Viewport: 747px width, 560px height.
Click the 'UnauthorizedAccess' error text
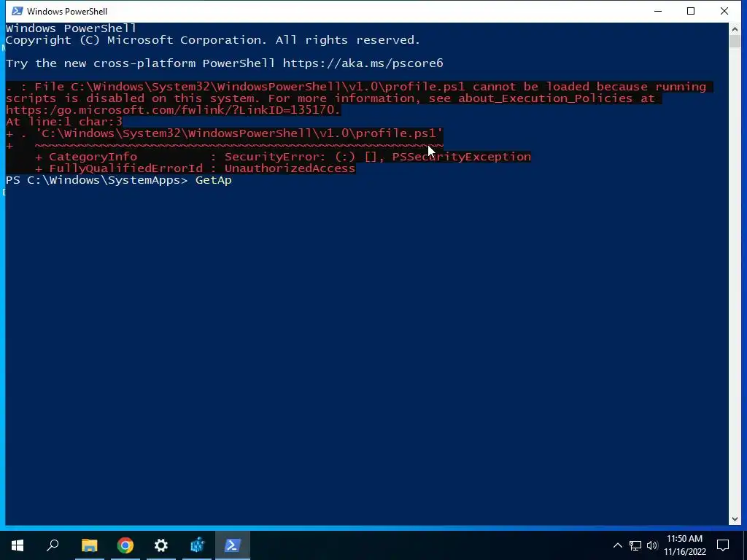tap(290, 168)
